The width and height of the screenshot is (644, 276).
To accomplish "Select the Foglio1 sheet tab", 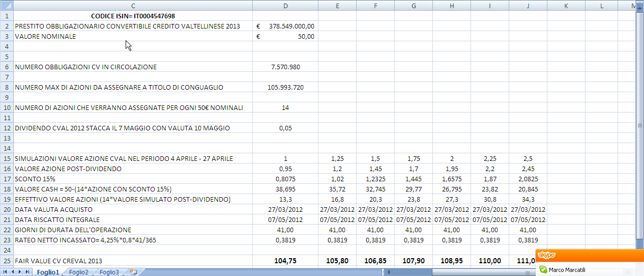I will click(48, 272).
